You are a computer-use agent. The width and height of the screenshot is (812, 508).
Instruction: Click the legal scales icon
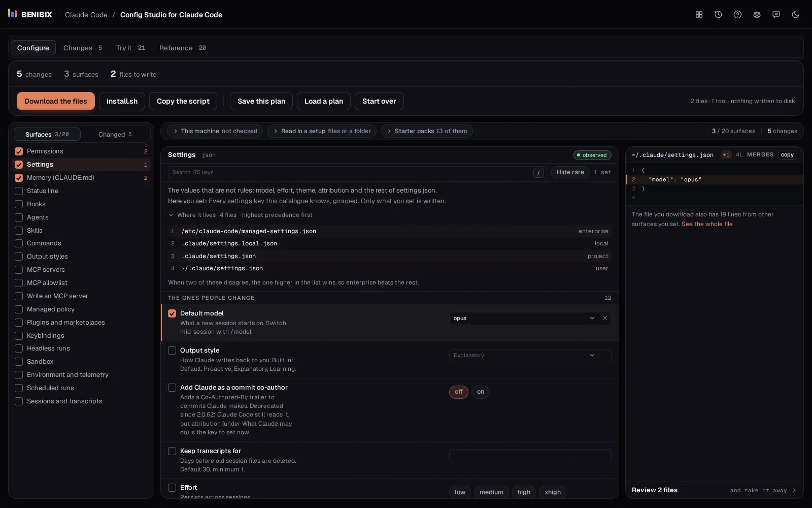point(757,15)
